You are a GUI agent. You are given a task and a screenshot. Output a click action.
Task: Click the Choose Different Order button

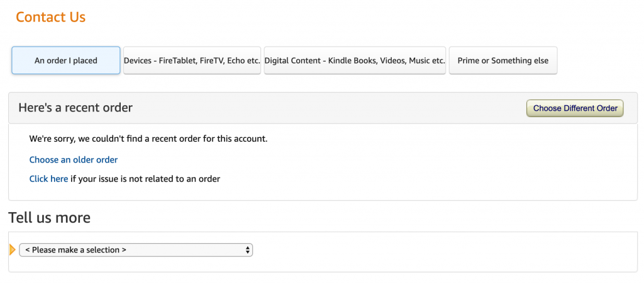575,108
